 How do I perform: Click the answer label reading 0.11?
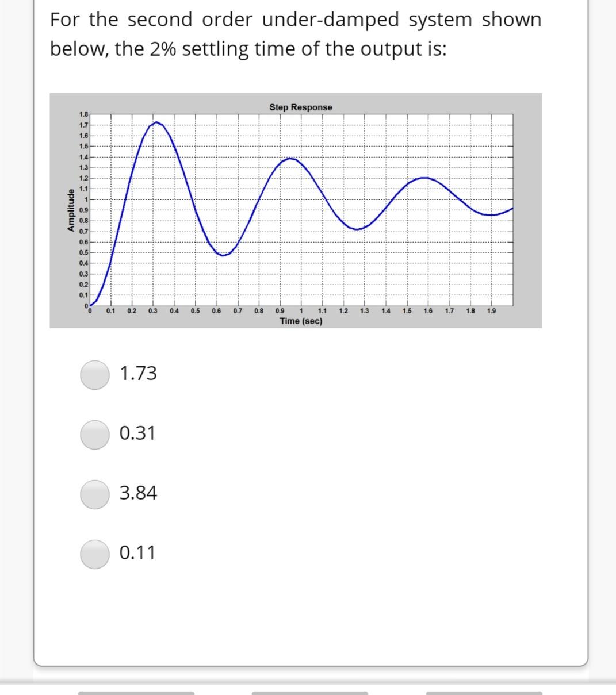coord(138,552)
